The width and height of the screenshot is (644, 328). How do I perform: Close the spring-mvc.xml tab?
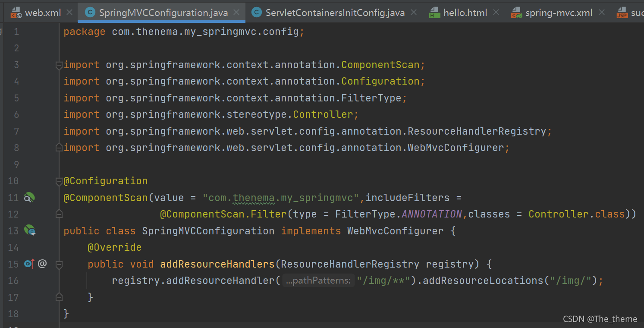click(601, 13)
